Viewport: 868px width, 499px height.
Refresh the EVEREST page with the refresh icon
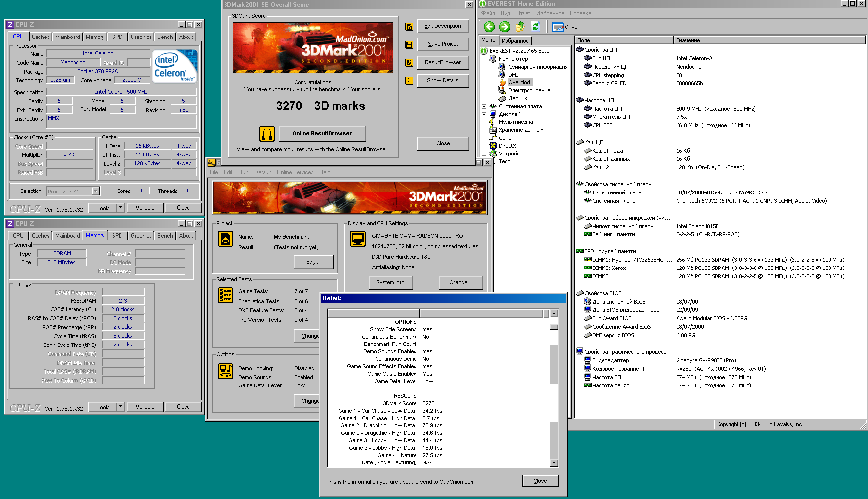coord(536,27)
